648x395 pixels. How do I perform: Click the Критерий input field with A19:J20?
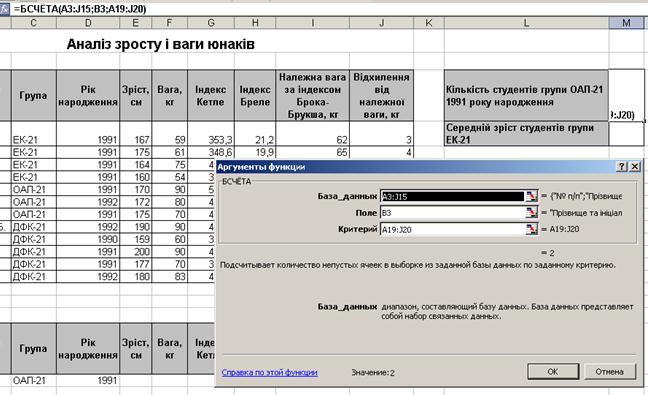pos(452,229)
